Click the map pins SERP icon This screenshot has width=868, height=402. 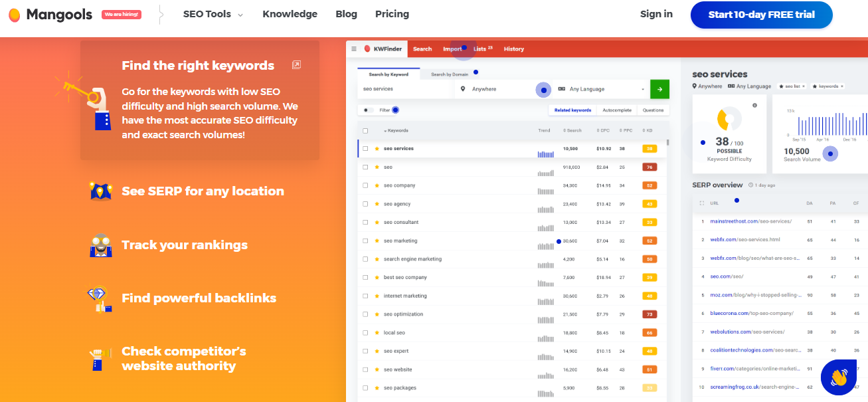(x=101, y=191)
